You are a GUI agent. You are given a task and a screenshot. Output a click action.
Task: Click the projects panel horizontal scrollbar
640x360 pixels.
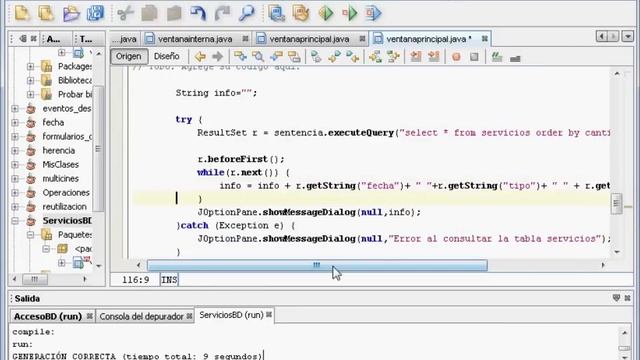(x=35, y=279)
